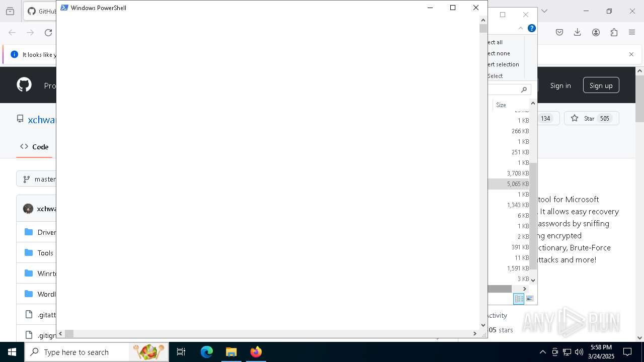Click the taskbar search box
The width and height of the screenshot is (644, 362).
click(97, 352)
